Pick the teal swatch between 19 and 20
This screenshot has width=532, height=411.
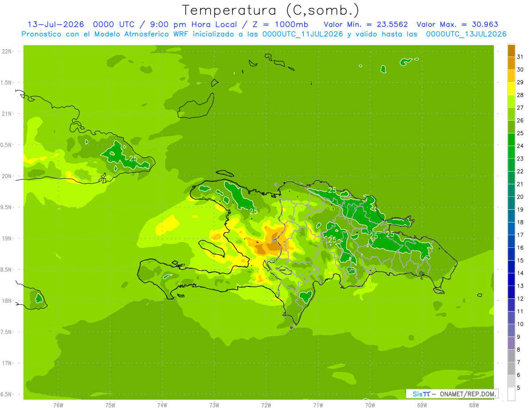(511, 203)
